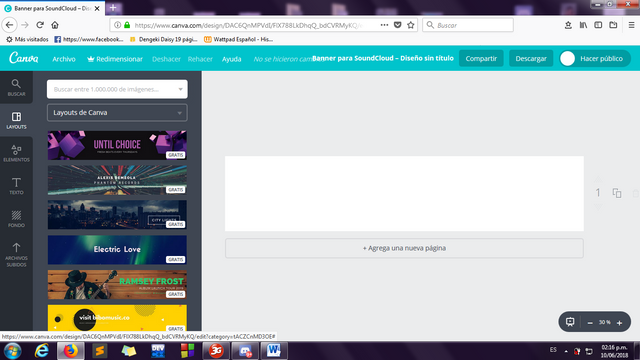Open Dengeki Daisy bookmark

(x=163, y=39)
